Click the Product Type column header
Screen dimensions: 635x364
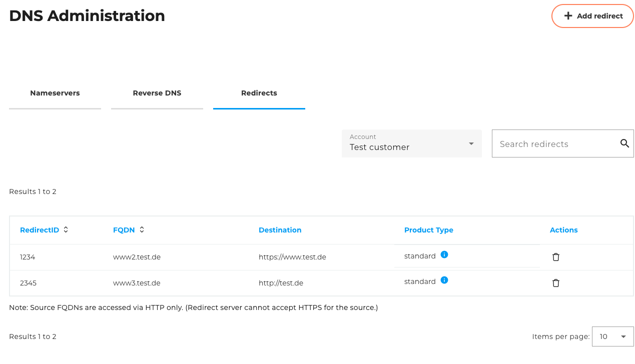tap(428, 229)
